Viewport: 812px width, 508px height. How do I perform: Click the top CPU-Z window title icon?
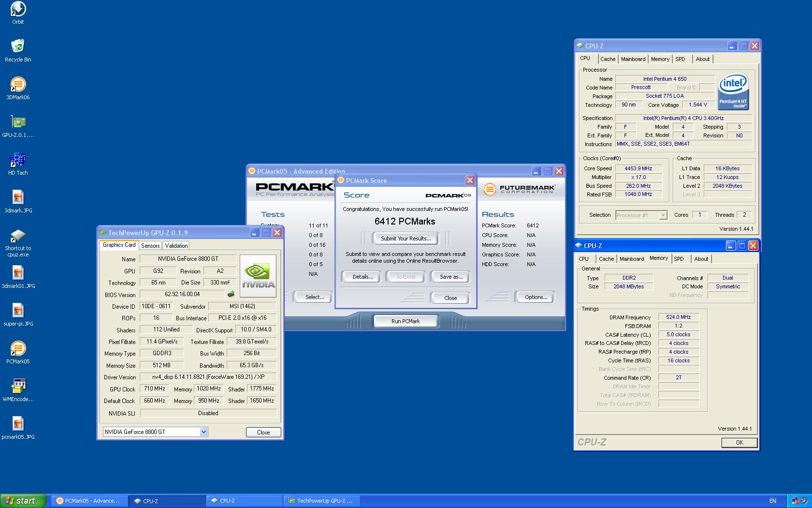(580, 46)
